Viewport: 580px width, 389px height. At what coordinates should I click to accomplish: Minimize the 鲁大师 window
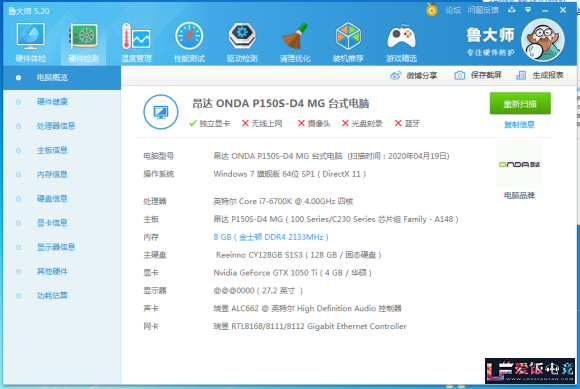coord(545,10)
